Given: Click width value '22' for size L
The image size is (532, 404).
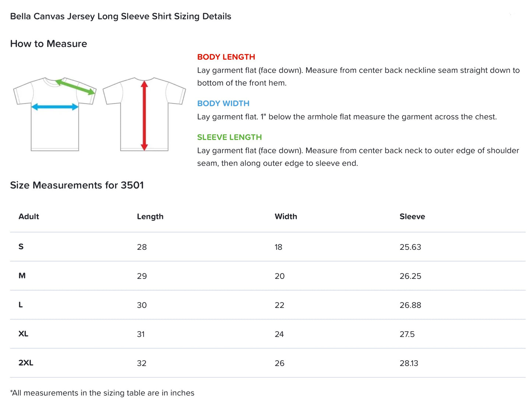Looking at the screenshot, I should tap(279, 305).
